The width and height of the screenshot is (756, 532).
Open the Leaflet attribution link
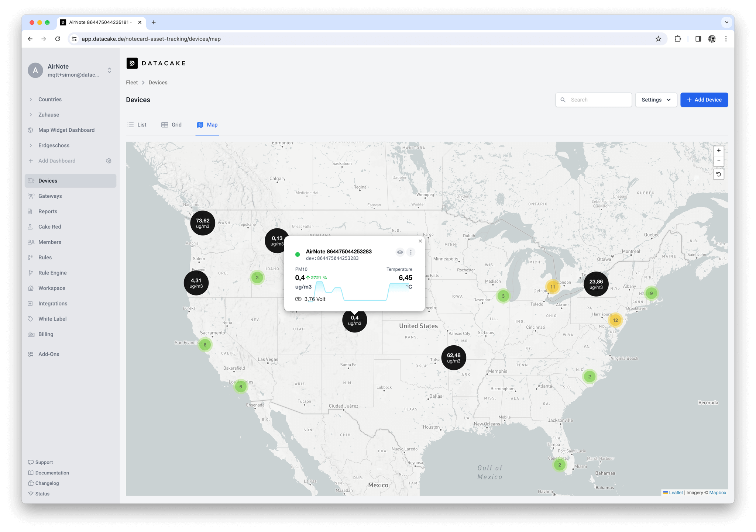(675, 493)
